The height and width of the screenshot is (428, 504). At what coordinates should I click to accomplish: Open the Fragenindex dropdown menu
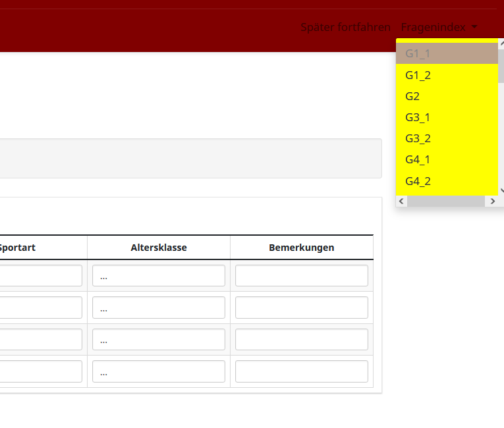[439, 27]
